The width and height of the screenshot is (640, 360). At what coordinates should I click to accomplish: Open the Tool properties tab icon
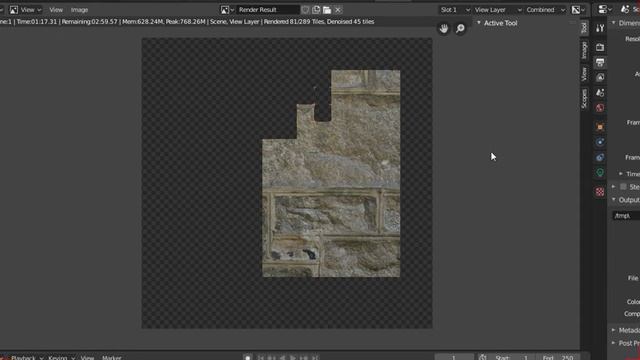click(600, 28)
